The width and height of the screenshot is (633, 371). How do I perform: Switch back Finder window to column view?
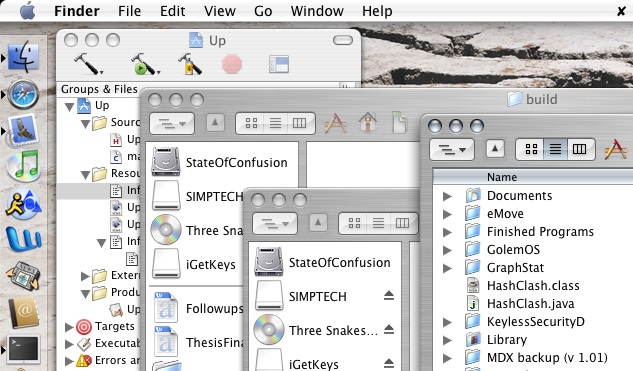(300, 123)
